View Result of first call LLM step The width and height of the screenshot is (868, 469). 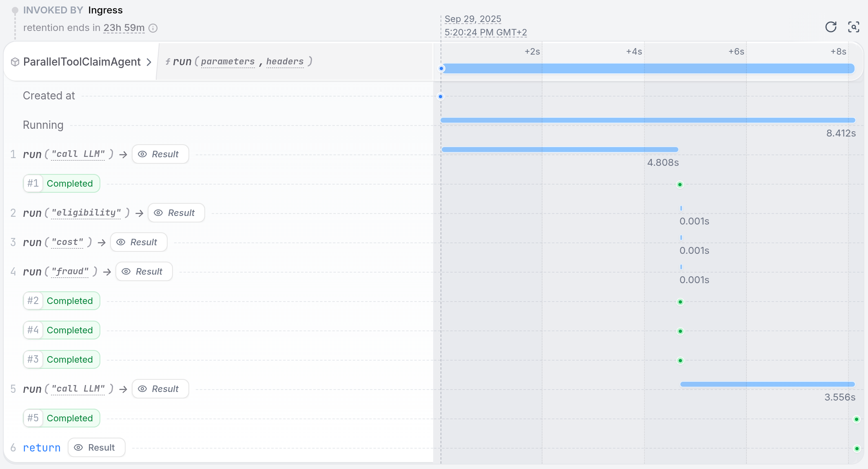(x=160, y=154)
